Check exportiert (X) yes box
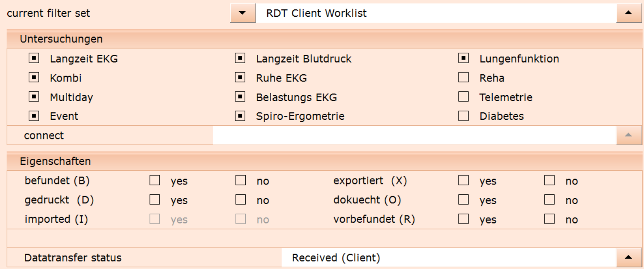Viewport: 644px width, 269px height. click(464, 180)
